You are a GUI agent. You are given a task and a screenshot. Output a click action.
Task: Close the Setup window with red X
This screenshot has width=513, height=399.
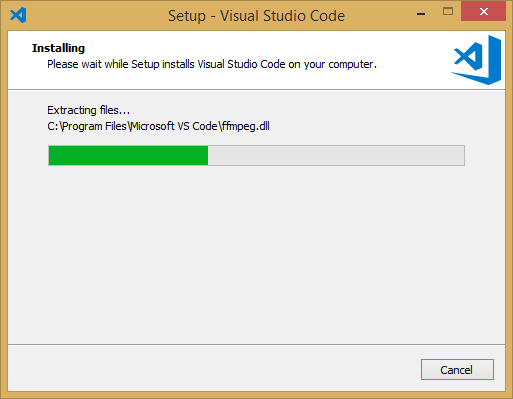coord(484,12)
